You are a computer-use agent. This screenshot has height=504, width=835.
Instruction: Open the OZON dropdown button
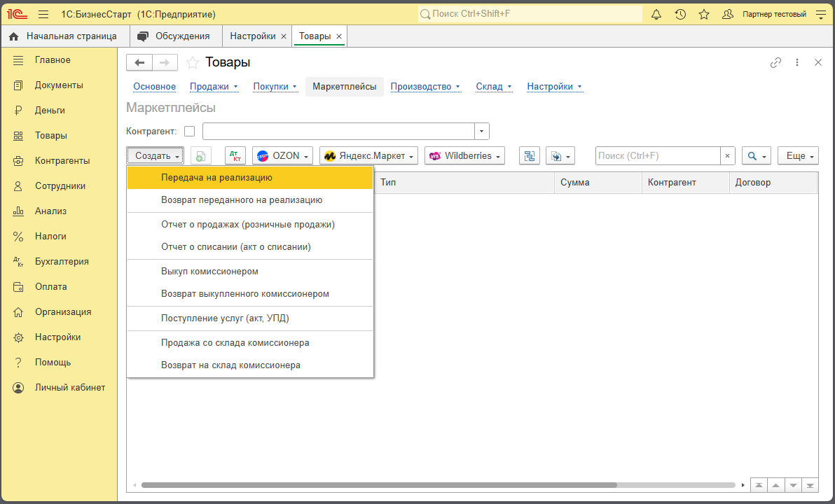coord(282,156)
